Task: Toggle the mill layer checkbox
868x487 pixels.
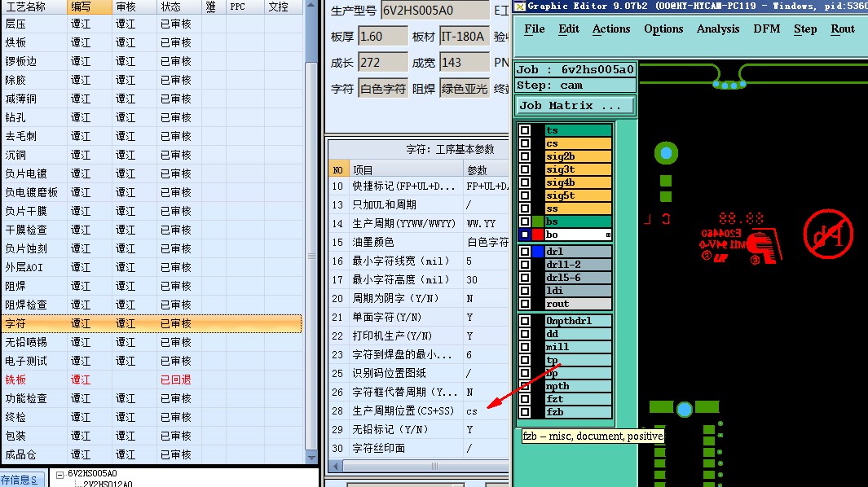Action: pos(525,347)
